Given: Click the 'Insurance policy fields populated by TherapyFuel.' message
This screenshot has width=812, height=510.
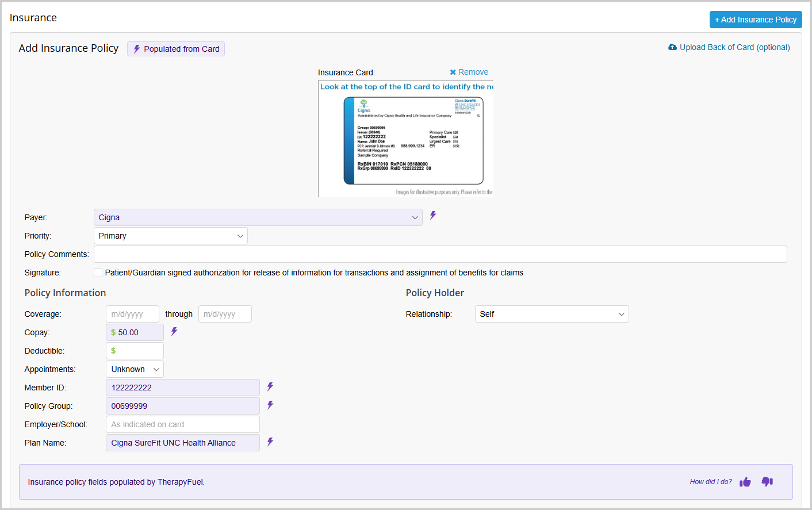Looking at the screenshot, I should (116, 482).
